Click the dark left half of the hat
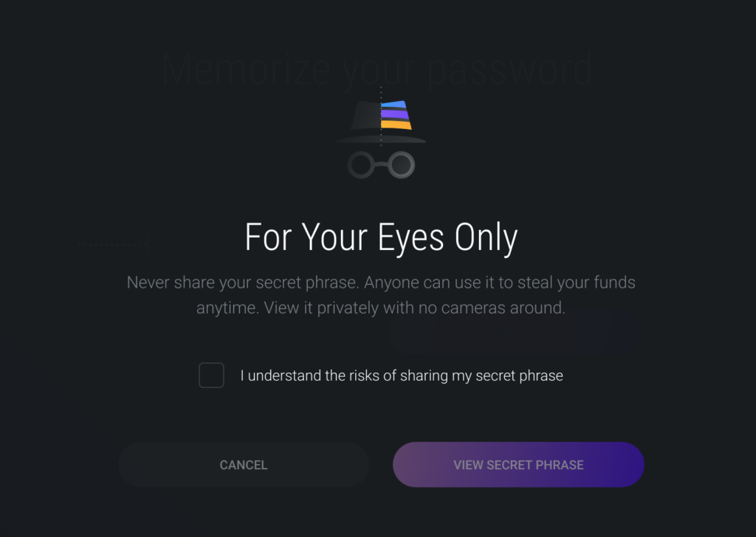 pos(365,117)
